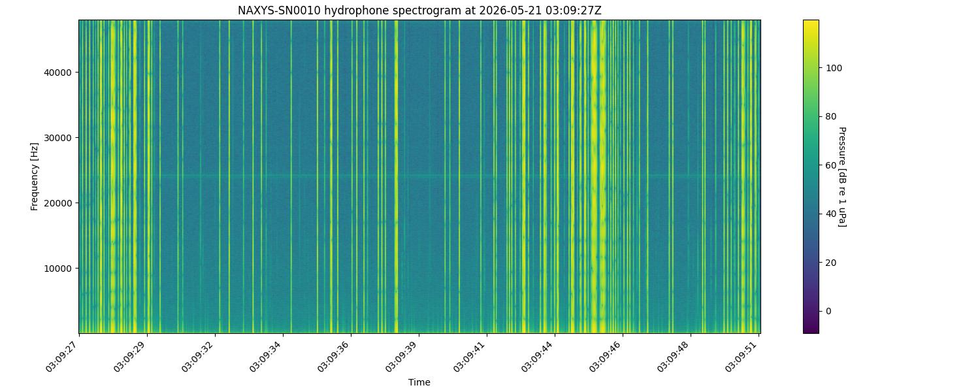Click the 100 colorbar tick label

coord(833,68)
